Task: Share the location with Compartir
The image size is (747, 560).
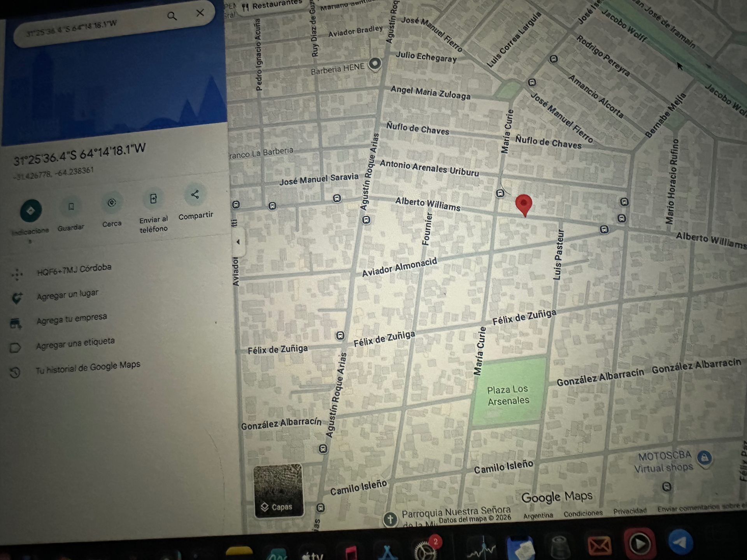Action: (195, 194)
